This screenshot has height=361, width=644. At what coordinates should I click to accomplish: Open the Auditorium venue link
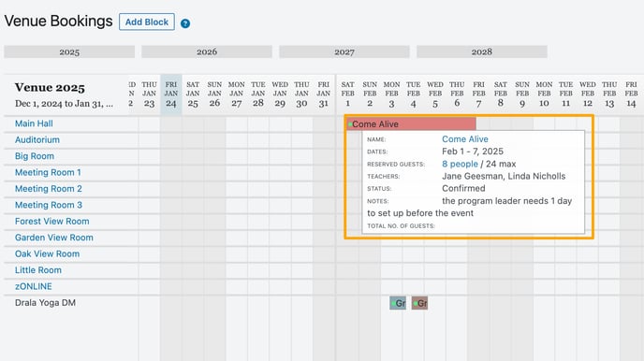pyautogui.click(x=37, y=140)
